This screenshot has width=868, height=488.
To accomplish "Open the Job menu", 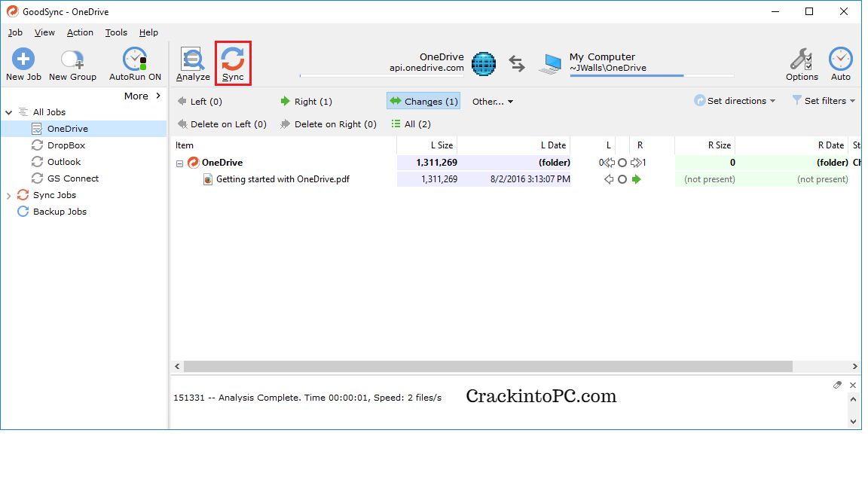I will 15,32.
